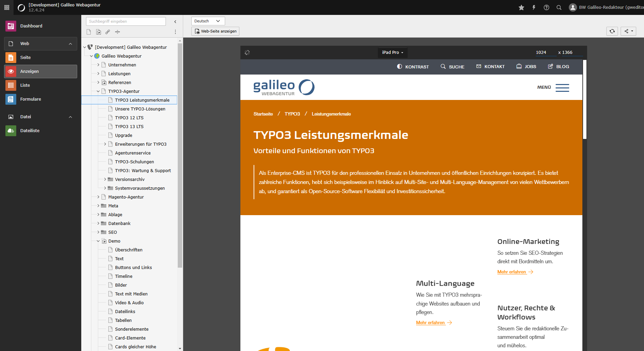
Task: Open the Dashboard module
Action: click(31, 26)
